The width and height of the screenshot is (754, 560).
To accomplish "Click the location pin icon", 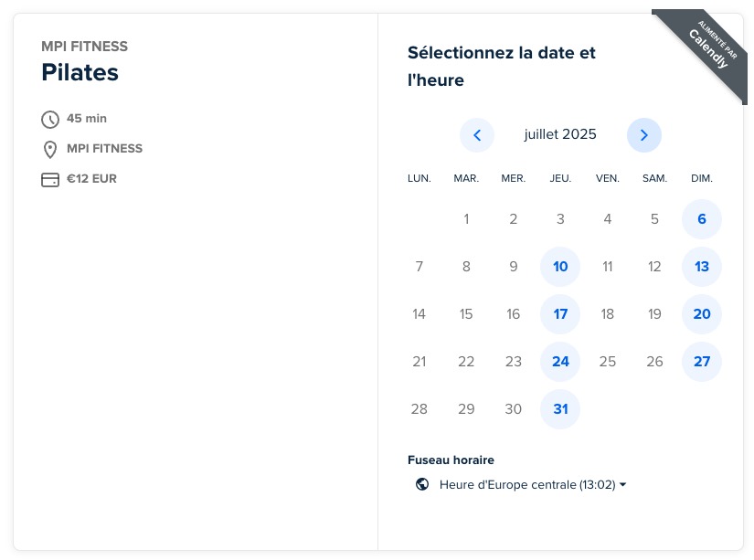I will 50,149.
